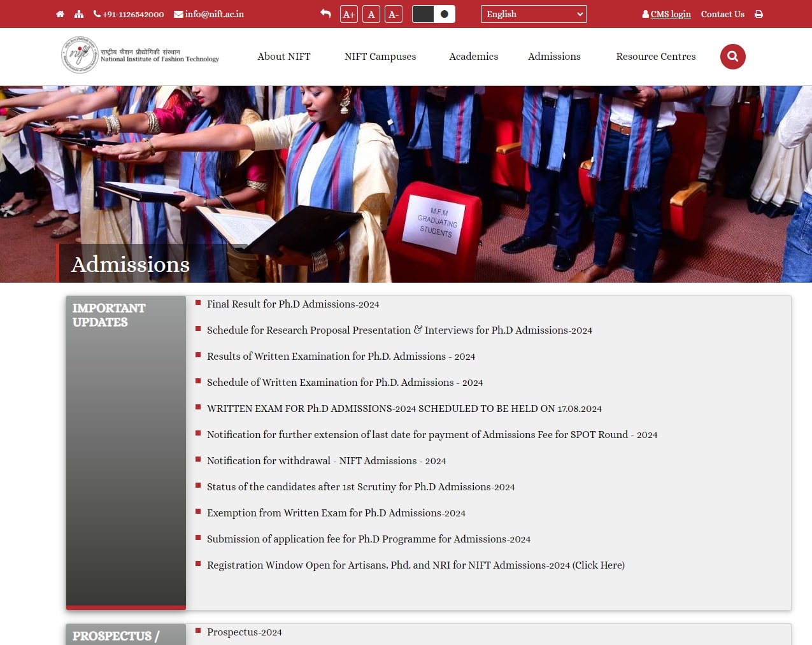Toggle the dark theme switch
The width and height of the screenshot is (812, 645).
(434, 13)
